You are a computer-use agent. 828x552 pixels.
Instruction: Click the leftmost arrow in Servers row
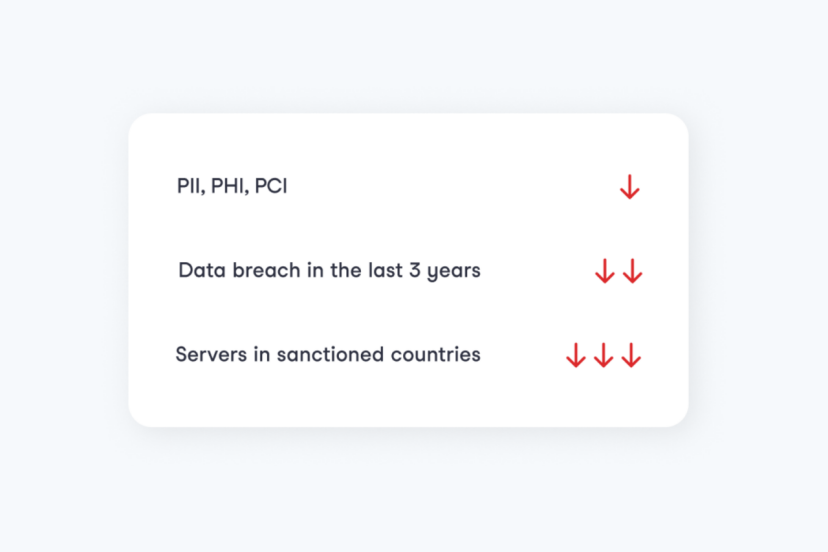pos(576,354)
